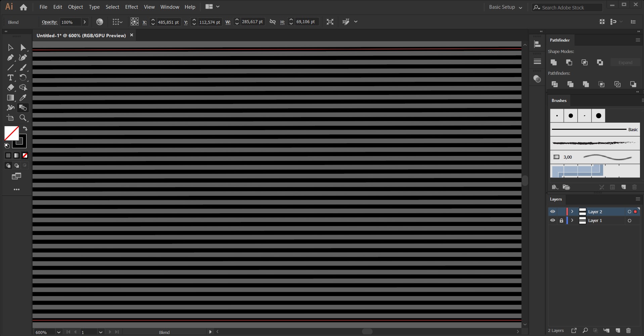The image size is (644, 336).
Task: Toggle lock width and height proportions
Action: click(x=272, y=21)
